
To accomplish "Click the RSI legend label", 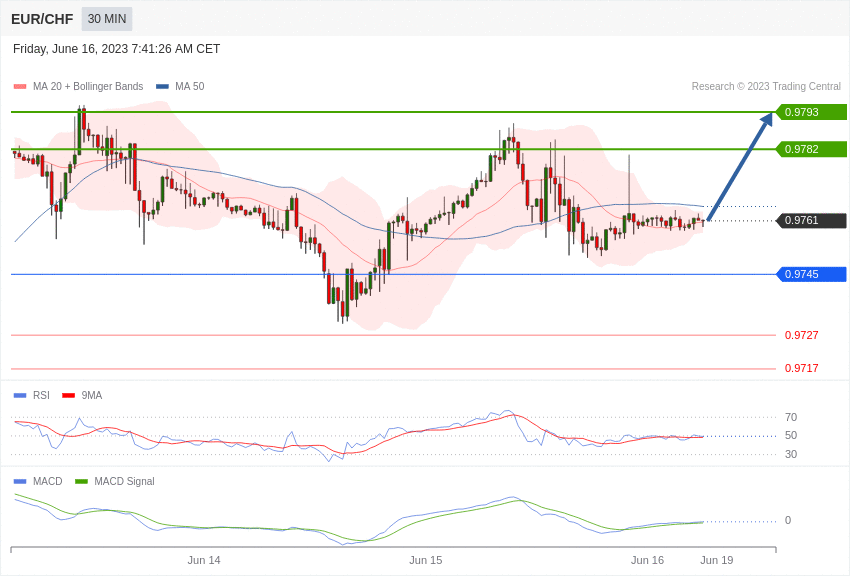I will pyautogui.click(x=41, y=396).
